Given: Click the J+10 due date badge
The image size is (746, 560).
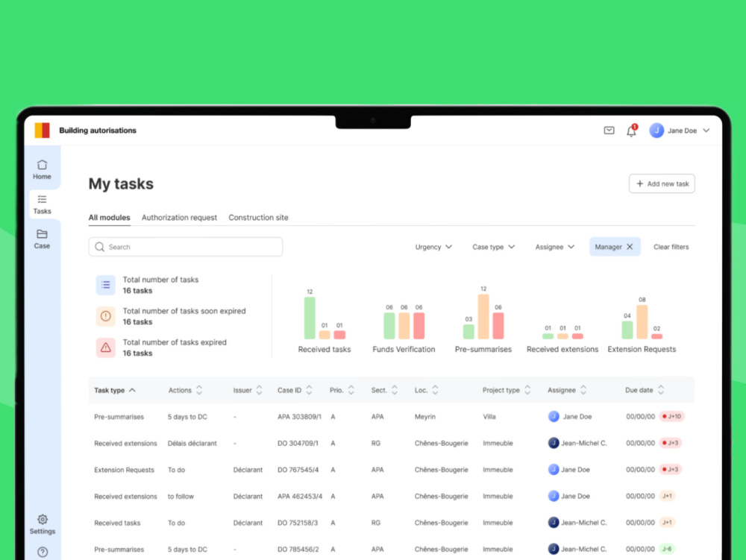Looking at the screenshot, I should 671,416.
